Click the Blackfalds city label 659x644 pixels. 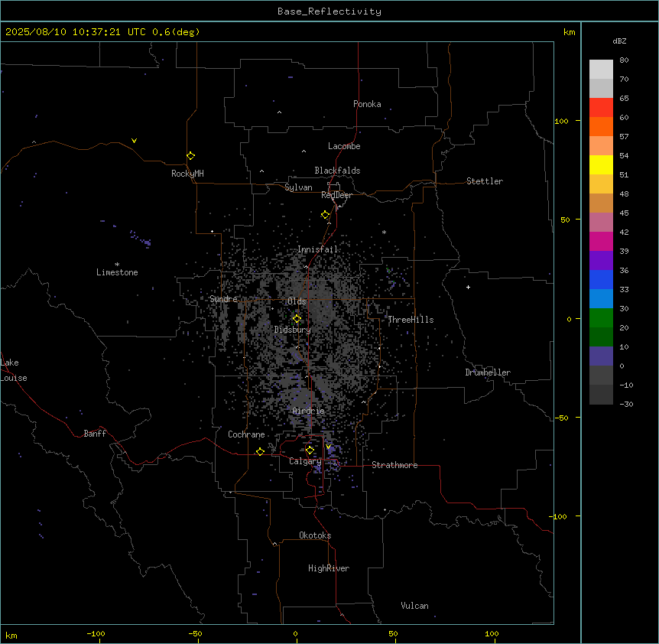pos(337,171)
